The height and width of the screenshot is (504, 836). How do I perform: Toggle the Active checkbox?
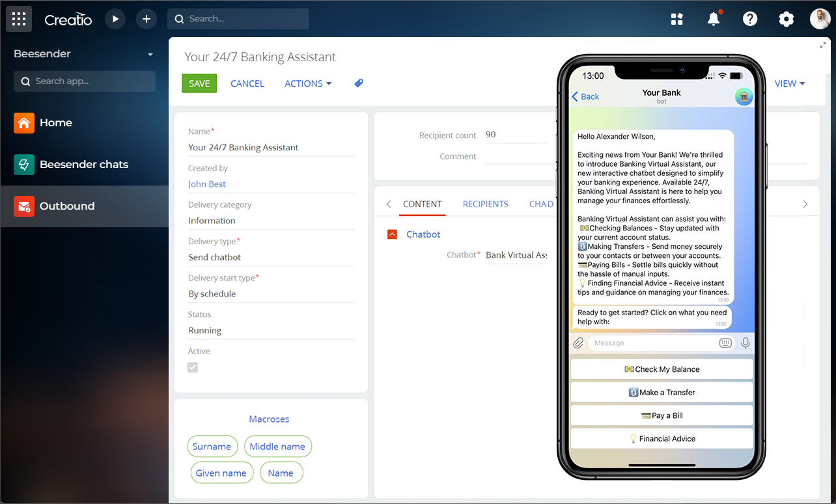coord(193,367)
